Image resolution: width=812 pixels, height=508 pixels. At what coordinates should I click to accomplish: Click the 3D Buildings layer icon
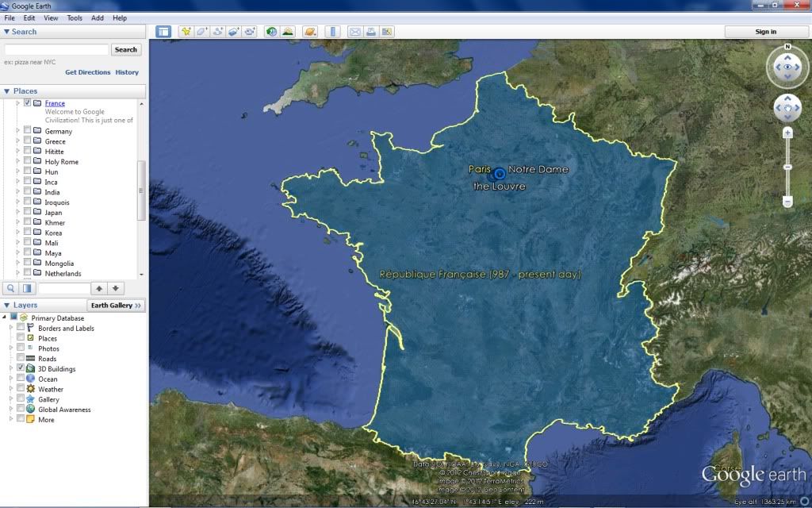pos(31,368)
